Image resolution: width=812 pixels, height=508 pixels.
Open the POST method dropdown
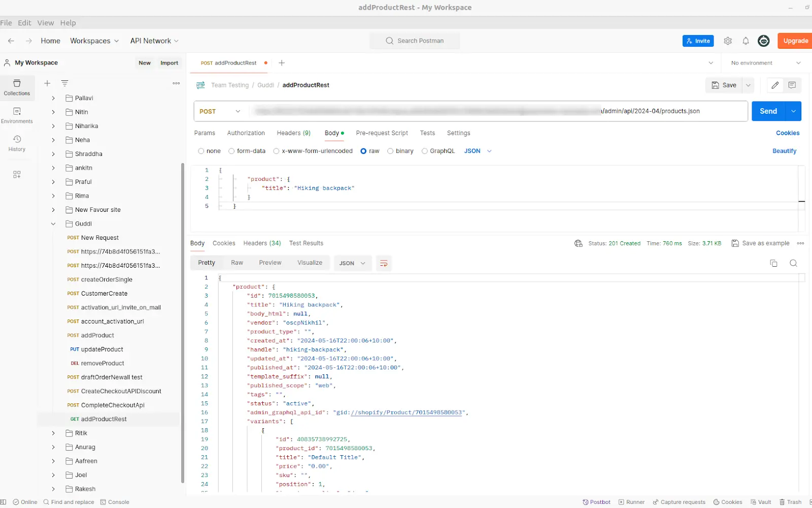tap(220, 111)
